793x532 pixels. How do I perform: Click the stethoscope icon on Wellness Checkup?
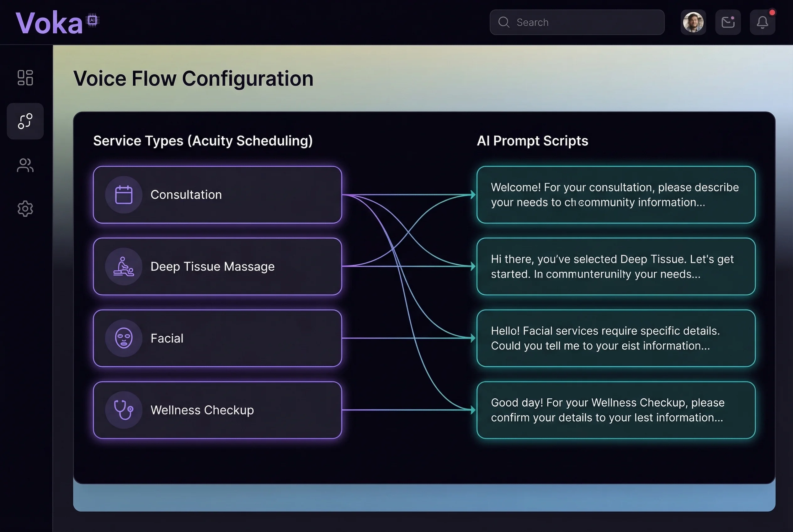pyautogui.click(x=124, y=410)
